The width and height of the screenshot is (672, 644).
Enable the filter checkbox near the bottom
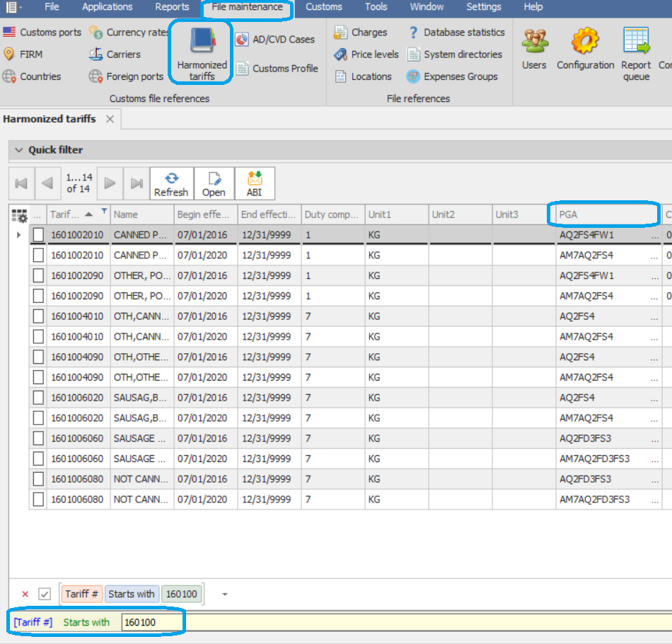tap(45, 594)
